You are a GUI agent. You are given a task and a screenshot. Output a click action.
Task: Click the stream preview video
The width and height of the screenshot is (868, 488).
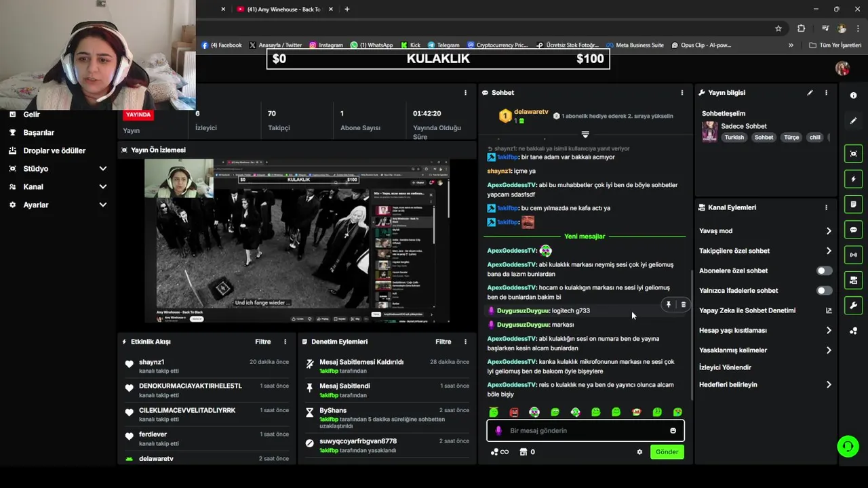(x=297, y=241)
